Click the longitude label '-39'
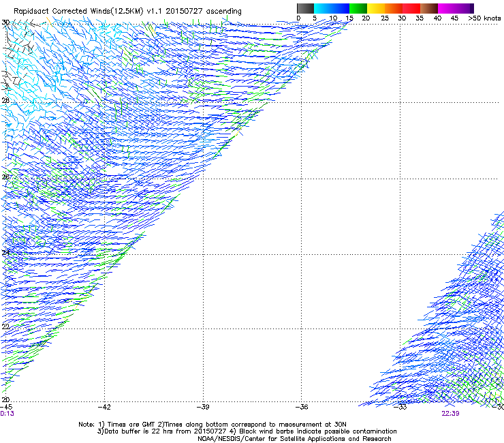This screenshot has height=443, width=504. (x=203, y=407)
